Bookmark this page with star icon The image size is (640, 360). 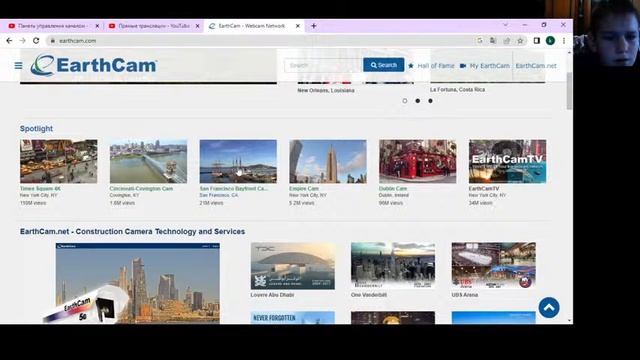tap(520, 41)
